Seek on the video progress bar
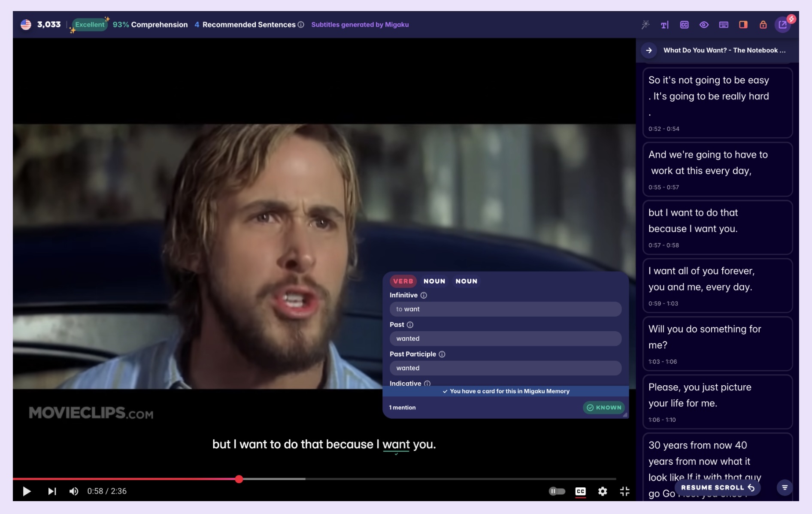Image resolution: width=812 pixels, height=514 pixels. 314,479
